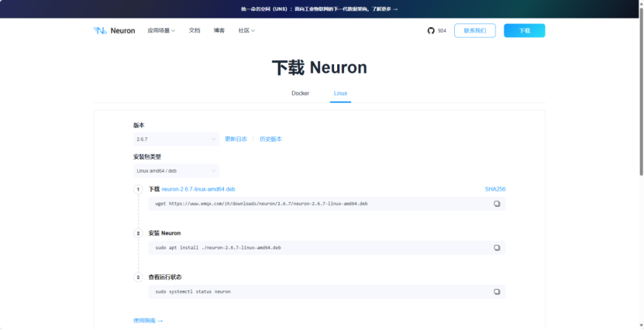Open the 更新日志 link
Viewport: 644px width, 330px height.
236,139
